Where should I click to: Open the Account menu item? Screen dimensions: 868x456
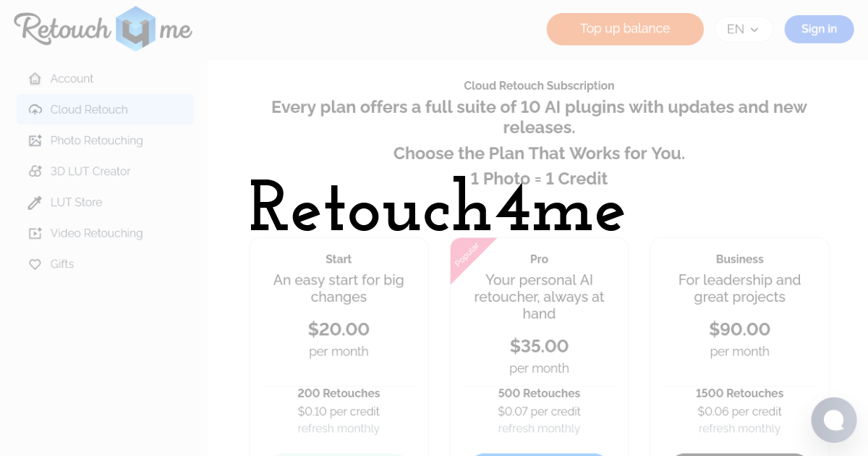click(72, 79)
